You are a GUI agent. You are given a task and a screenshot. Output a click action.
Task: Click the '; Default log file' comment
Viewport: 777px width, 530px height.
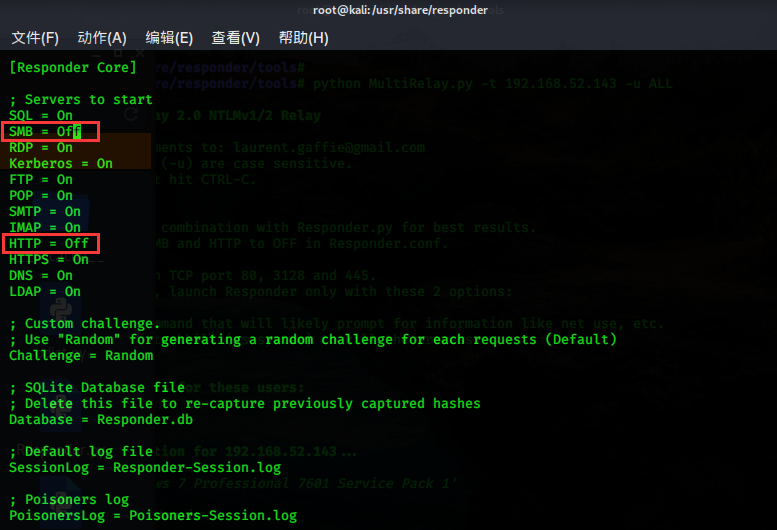click(x=81, y=452)
